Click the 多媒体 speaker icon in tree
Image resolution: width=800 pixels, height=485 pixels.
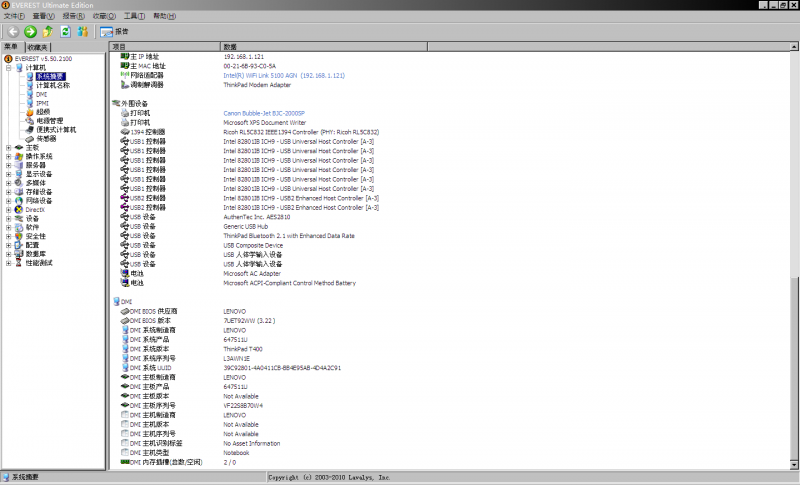point(19,183)
